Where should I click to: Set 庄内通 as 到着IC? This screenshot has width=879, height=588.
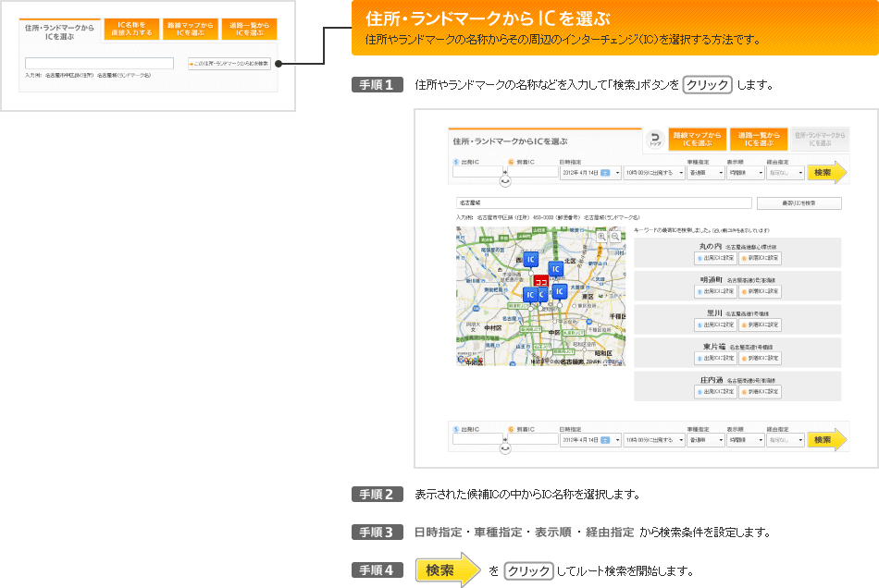[x=761, y=391]
